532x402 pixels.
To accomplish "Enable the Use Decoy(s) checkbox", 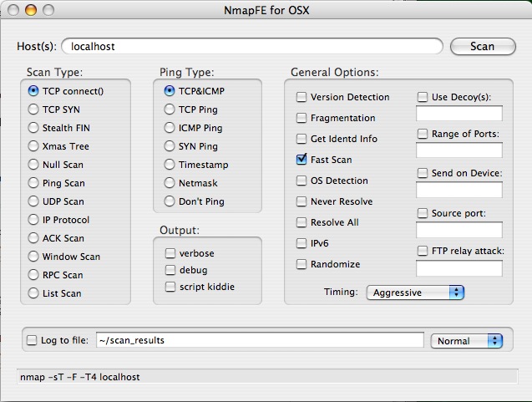I will [423, 97].
